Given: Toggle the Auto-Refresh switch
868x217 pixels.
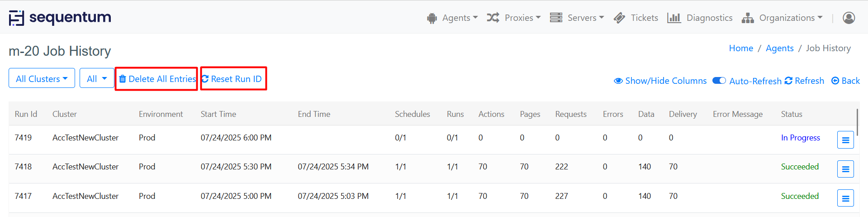Looking at the screenshot, I should 719,81.
